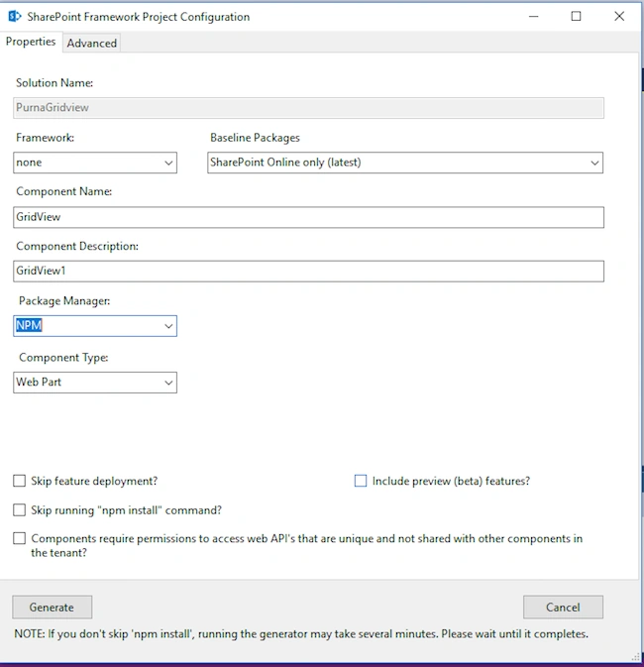Focus the Component Name field
The height and width of the screenshot is (667, 644).
point(308,217)
